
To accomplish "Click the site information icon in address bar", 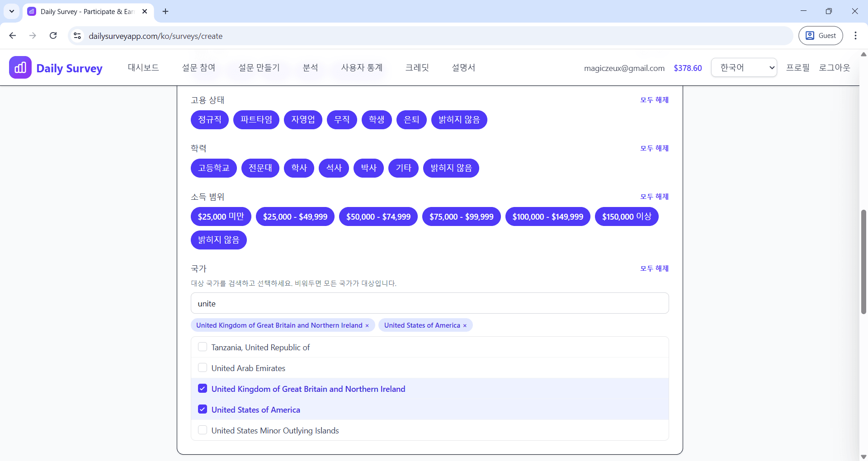I will [77, 36].
